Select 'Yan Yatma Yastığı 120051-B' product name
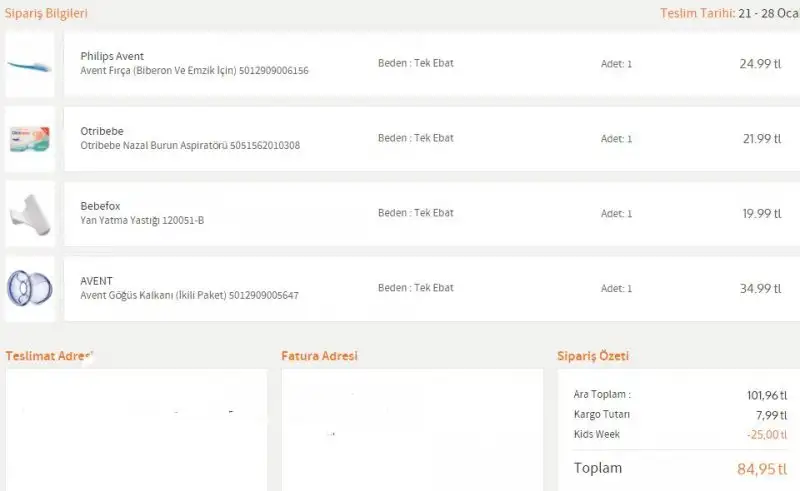This screenshot has width=800, height=491. tap(142, 220)
